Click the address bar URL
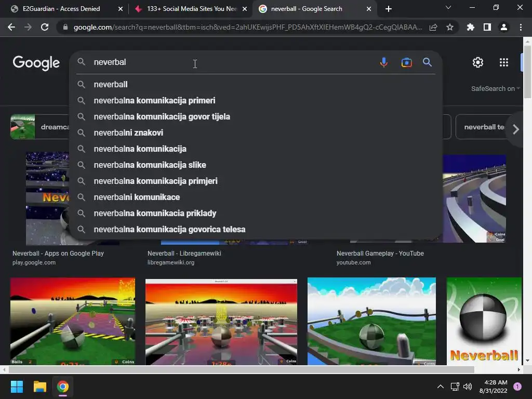The image size is (532, 399). point(248,27)
